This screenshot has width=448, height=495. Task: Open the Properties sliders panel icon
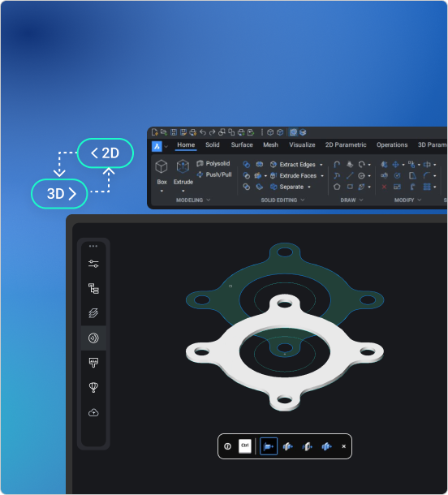(x=93, y=264)
